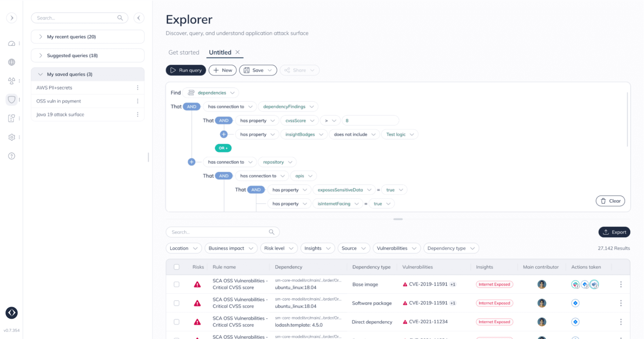Check the select-all checkbox in results header
Image resolution: width=644 pixels, height=339 pixels.
176,267
